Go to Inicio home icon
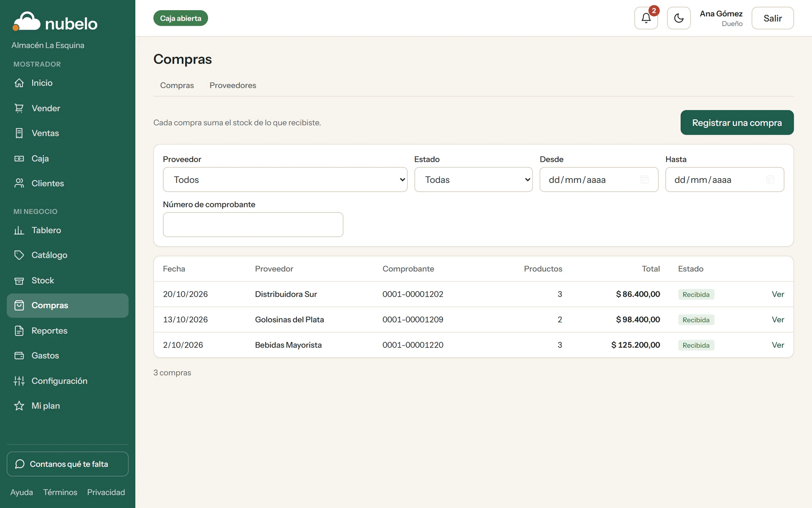The height and width of the screenshot is (508, 812). (19, 83)
